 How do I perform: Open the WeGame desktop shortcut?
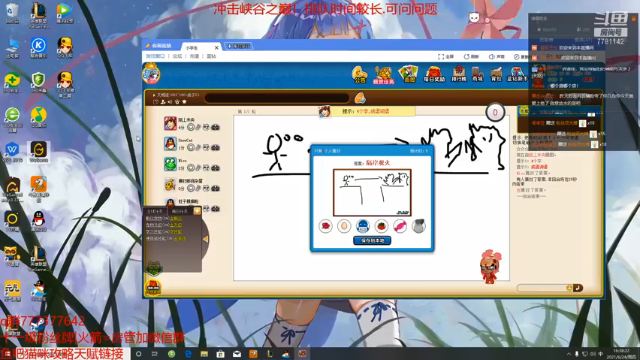pyautogui.click(x=38, y=152)
